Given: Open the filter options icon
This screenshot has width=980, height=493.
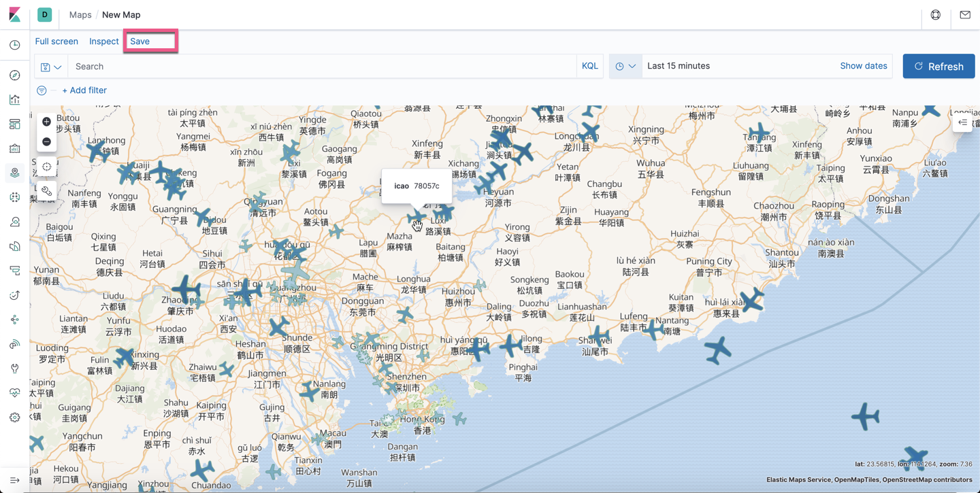Looking at the screenshot, I should pyautogui.click(x=42, y=90).
